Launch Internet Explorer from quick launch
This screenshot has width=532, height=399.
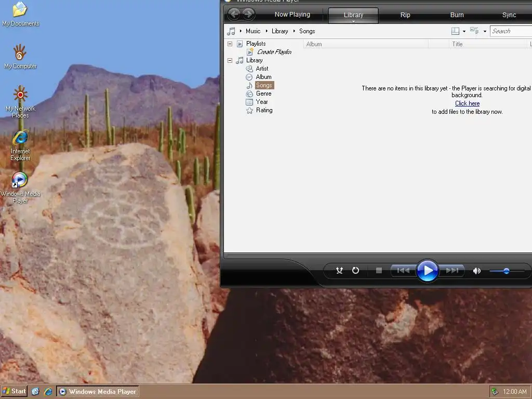tap(48, 392)
